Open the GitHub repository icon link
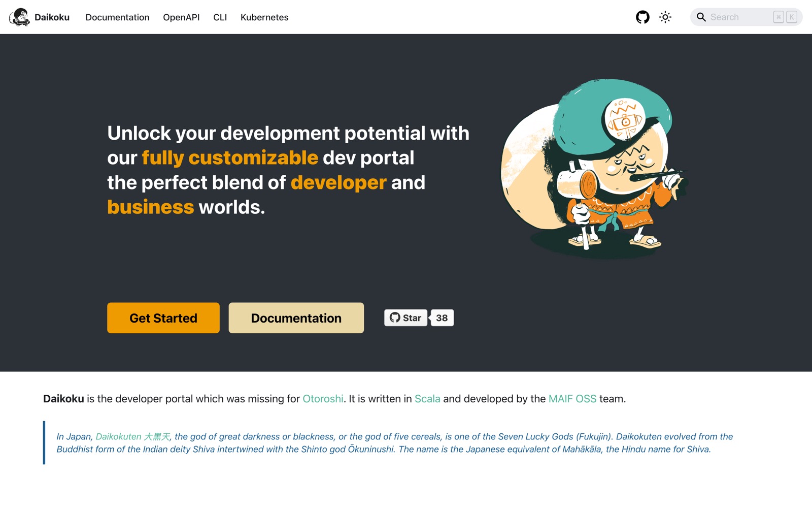812x508 pixels. coord(642,17)
